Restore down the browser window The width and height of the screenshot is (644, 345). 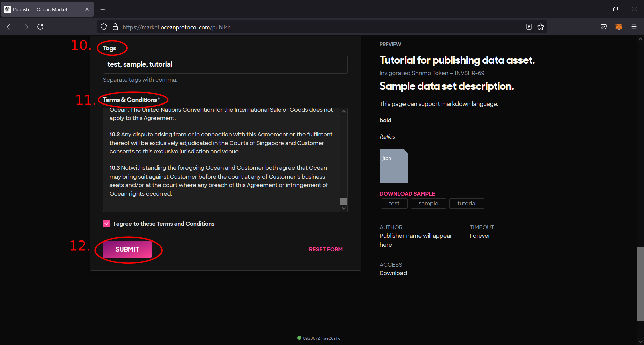point(615,9)
